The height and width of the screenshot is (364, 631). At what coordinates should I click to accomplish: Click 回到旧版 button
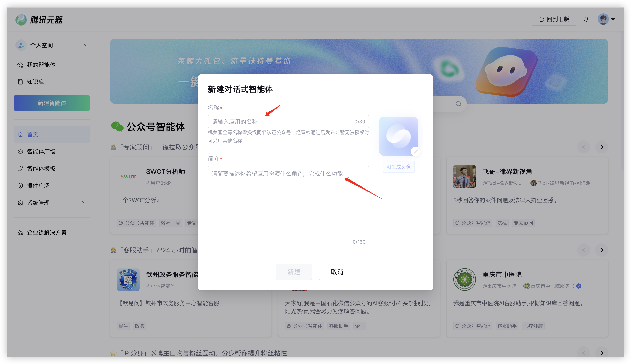554,19
